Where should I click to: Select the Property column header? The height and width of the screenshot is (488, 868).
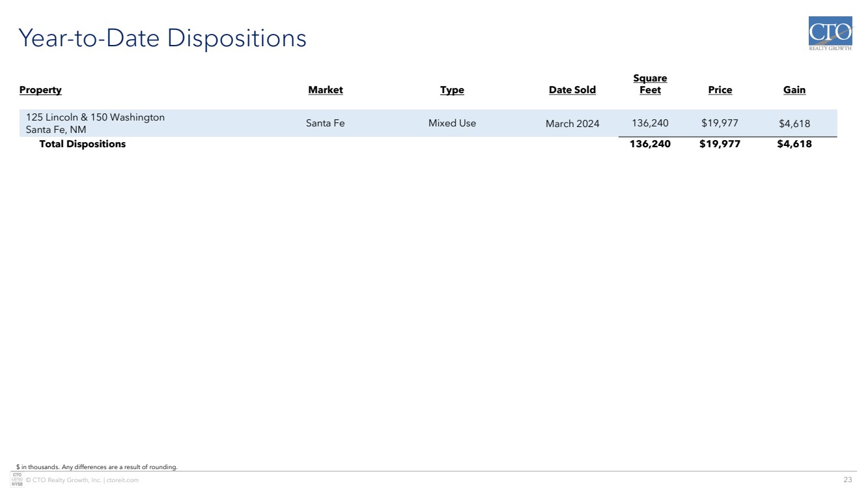click(x=40, y=90)
